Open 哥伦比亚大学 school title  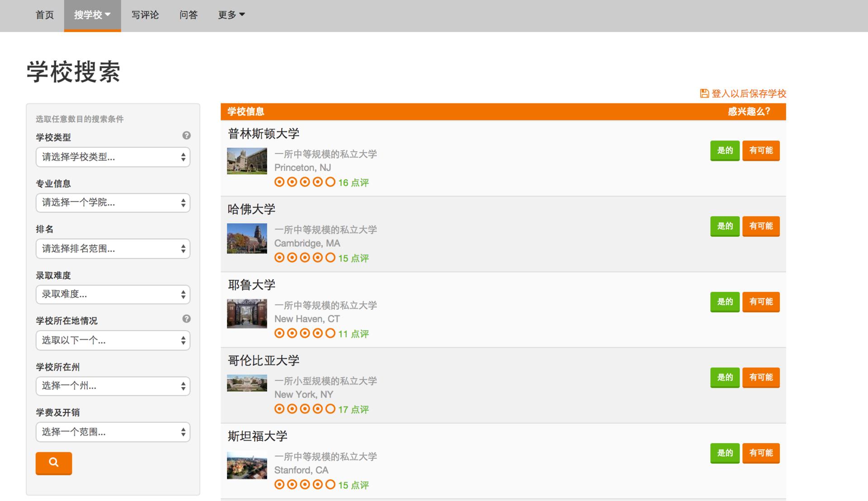pos(264,361)
